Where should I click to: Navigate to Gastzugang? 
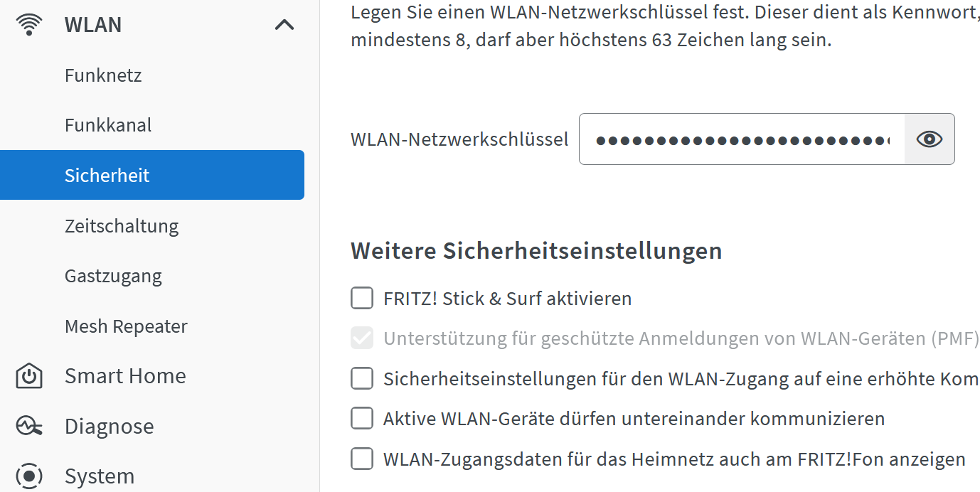point(113,276)
